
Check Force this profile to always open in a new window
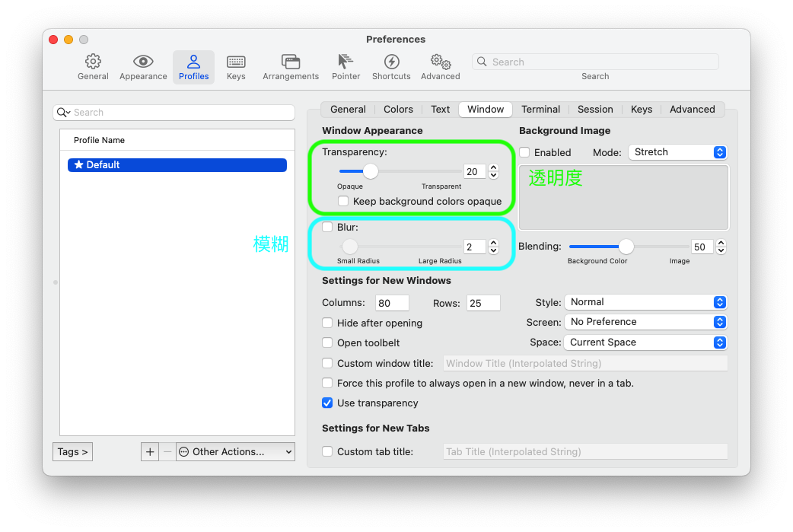tap(327, 383)
